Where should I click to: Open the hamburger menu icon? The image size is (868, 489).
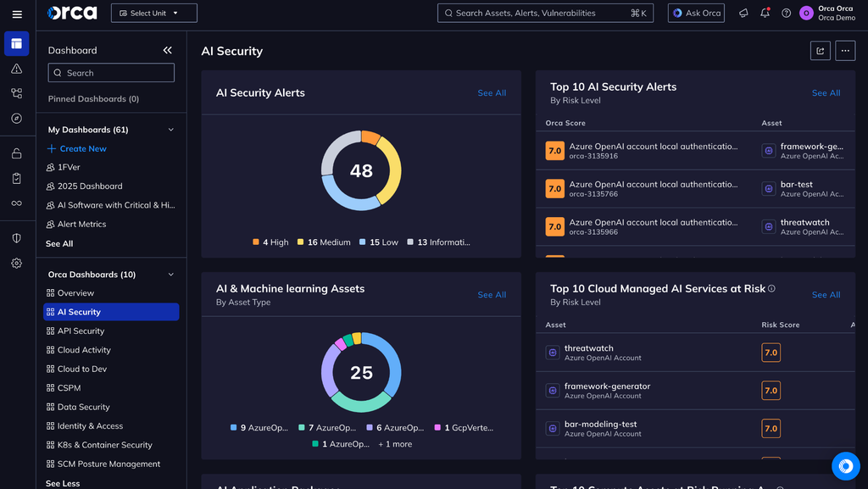(x=17, y=14)
